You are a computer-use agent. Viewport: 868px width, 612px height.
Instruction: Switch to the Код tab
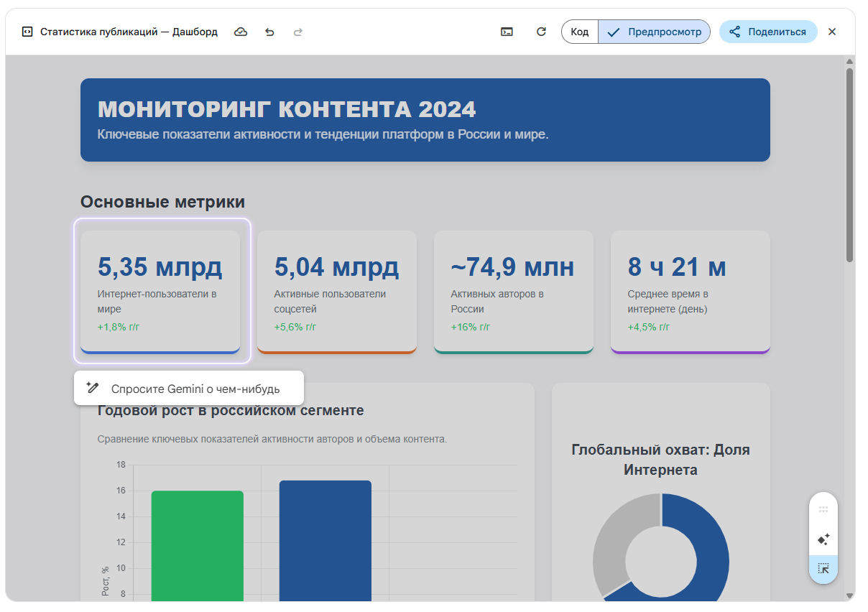pyautogui.click(x=580, y=32)
